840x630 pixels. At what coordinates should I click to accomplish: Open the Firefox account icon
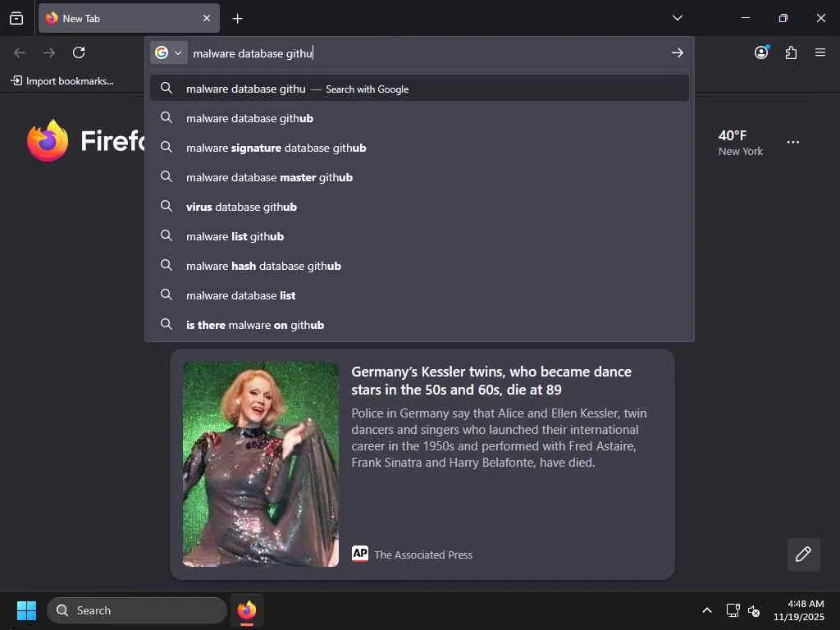click(761, 52)
